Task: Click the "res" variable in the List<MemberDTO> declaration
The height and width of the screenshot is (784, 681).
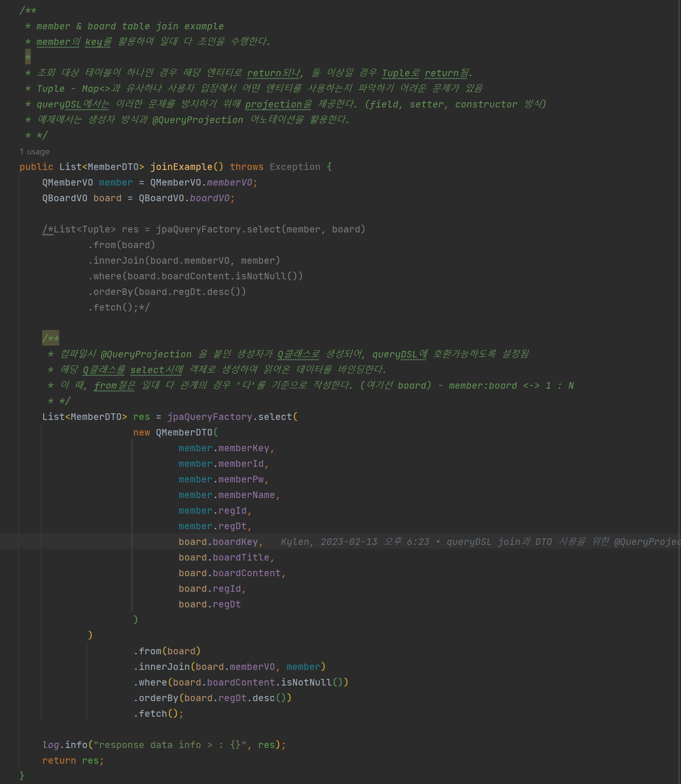Action: (x=142, y=417)
